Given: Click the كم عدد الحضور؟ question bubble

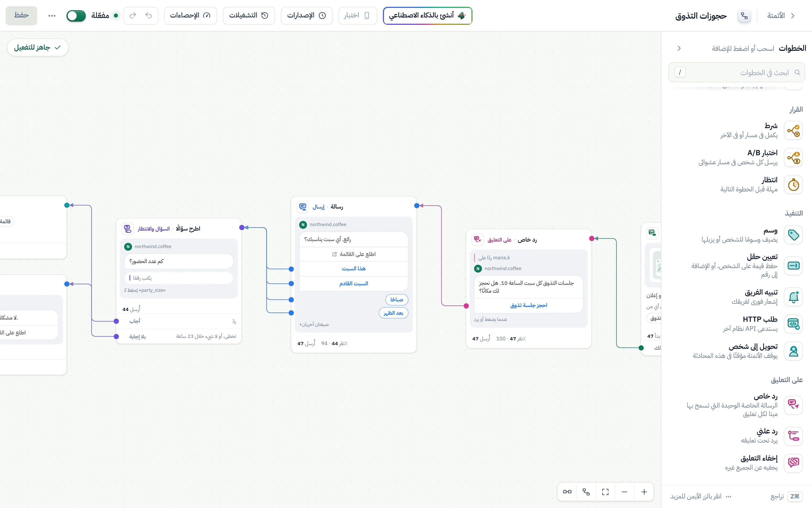Looking at the screenshot, I should (x=179, y=261).
